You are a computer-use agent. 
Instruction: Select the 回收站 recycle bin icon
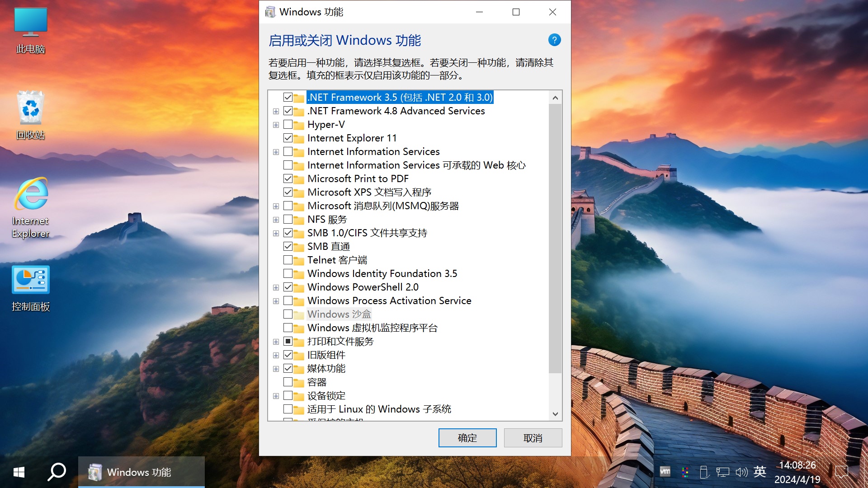click(x=31, y=116)
